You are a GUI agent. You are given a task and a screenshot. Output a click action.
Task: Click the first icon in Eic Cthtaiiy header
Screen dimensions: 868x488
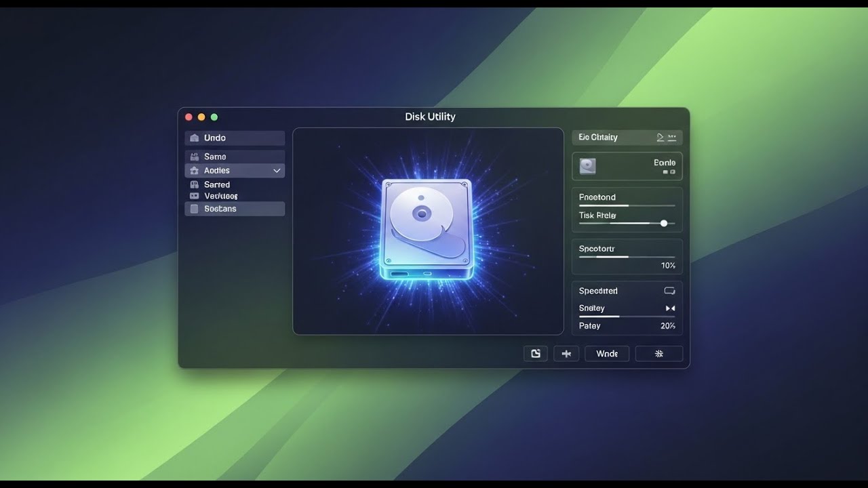pos(660,137)
